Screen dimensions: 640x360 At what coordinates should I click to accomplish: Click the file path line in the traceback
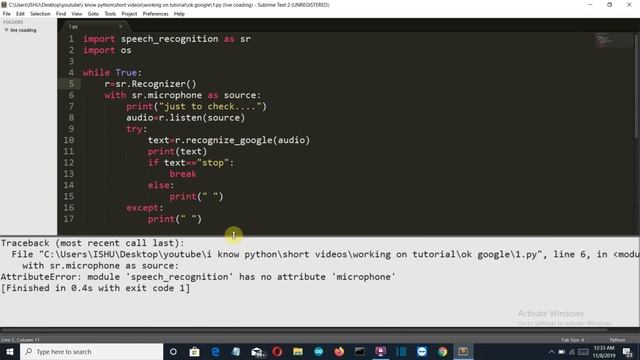click(x=325, y=254)
